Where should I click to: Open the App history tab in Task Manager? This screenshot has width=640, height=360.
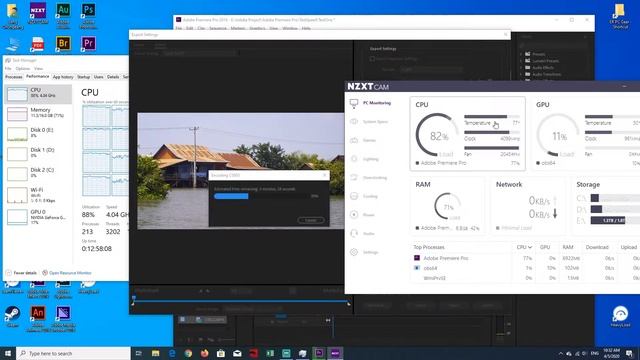(x=63, y=77)
